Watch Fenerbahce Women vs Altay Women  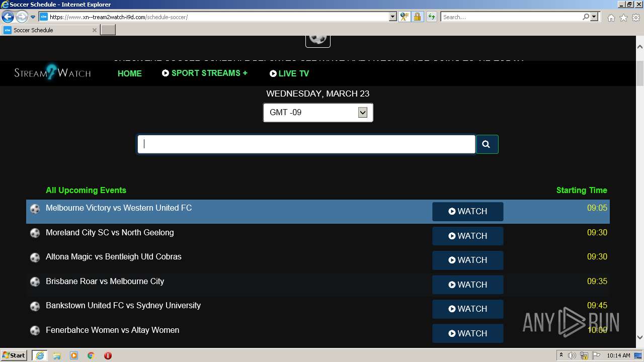point(467,333)
